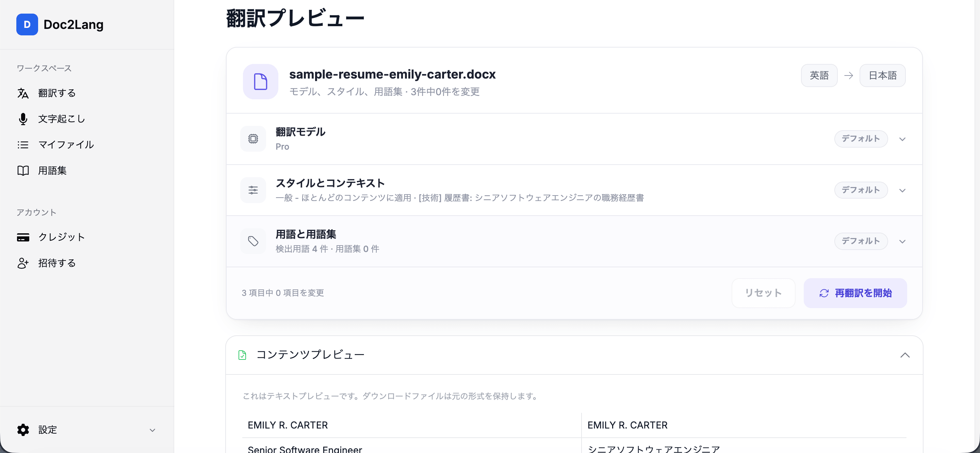Viewport: 980px width, 453px height.
Task: Click the green document icon beside コンテンツプレビュー
Action: 242,355
